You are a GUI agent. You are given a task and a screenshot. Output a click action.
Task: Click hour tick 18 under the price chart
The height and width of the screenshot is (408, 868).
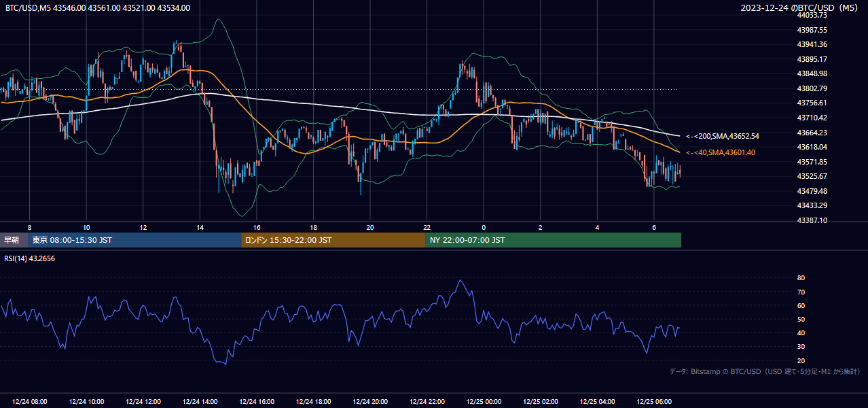(313, 227)
